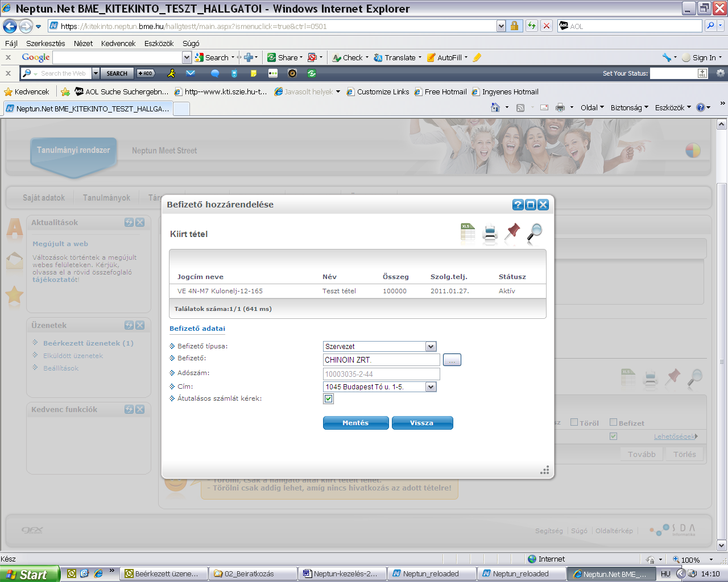The height and width of the screenshot is (582, 728).
Task: Open the magnifier search icon in dialog
Action: tap(535, 233)
